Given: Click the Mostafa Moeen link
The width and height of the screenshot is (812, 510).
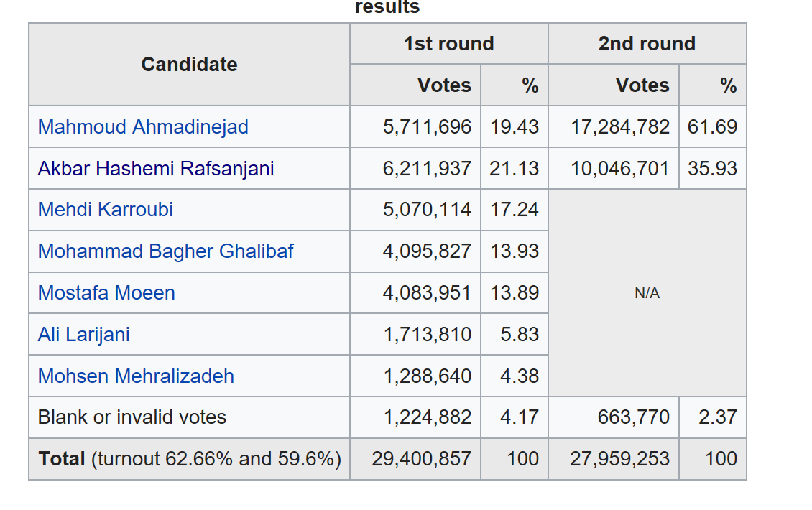Looking at the screenshot, I should pos(106,292).
